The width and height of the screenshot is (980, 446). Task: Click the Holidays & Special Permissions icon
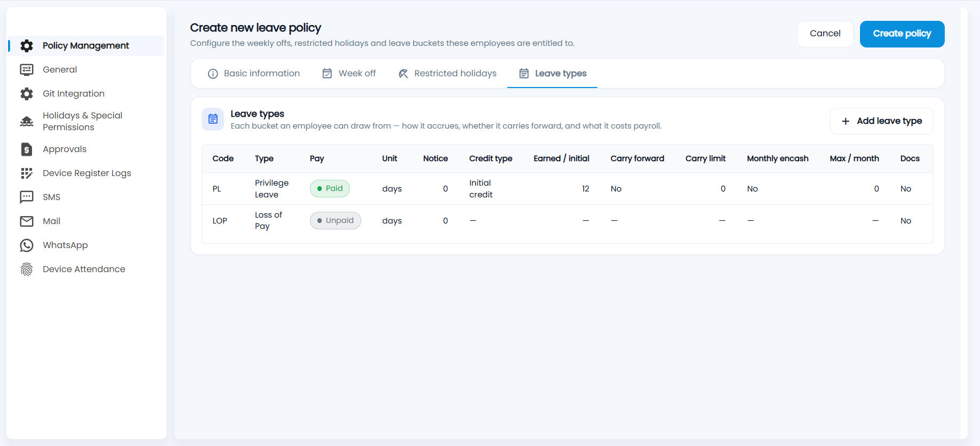[x=27, y=122]
